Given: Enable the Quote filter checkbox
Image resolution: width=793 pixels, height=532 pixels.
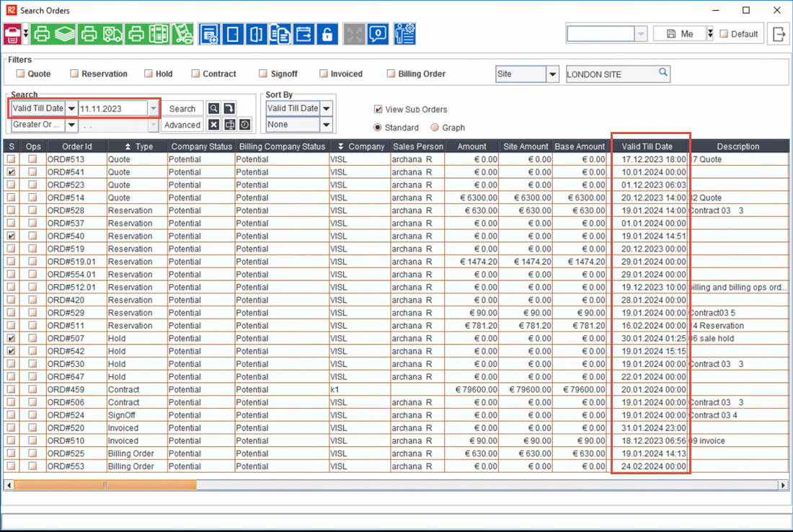Looking at the screenshot, I should point(21,74).
